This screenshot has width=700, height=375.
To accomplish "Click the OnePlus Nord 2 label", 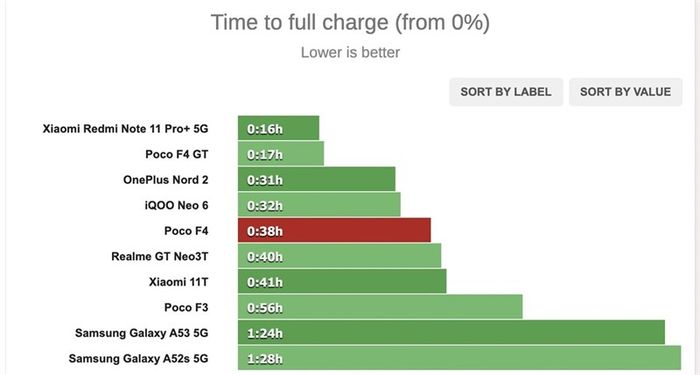I will point(166,179).
